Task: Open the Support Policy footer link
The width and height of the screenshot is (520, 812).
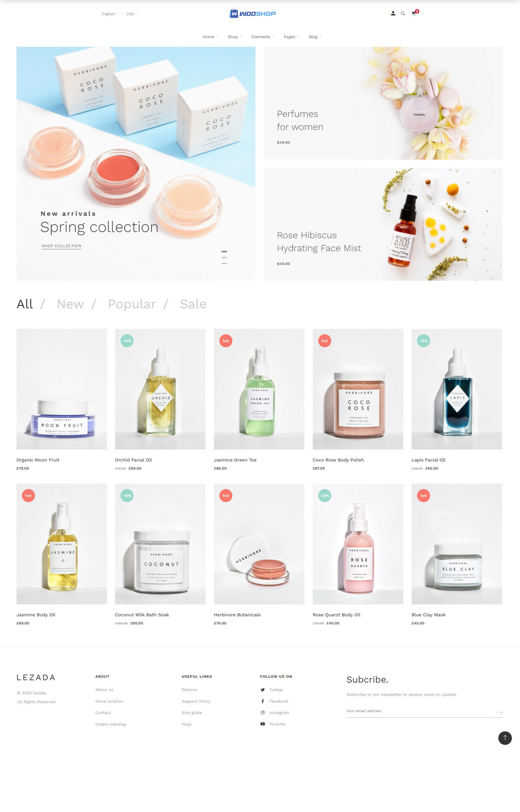Action: click(x=196, y=701)
